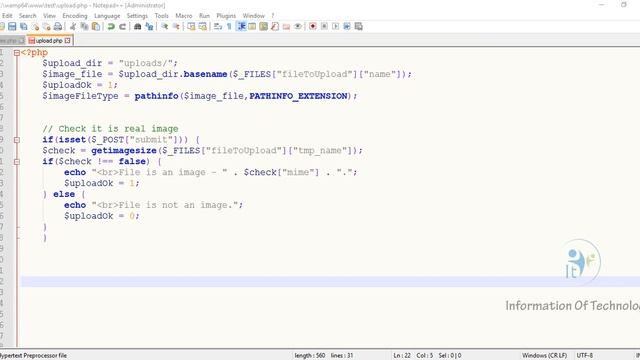Click the Close All documents toolbar icon
Viewport: 640px width, 360px height.
pyautogui.click(x=47, y=27)
